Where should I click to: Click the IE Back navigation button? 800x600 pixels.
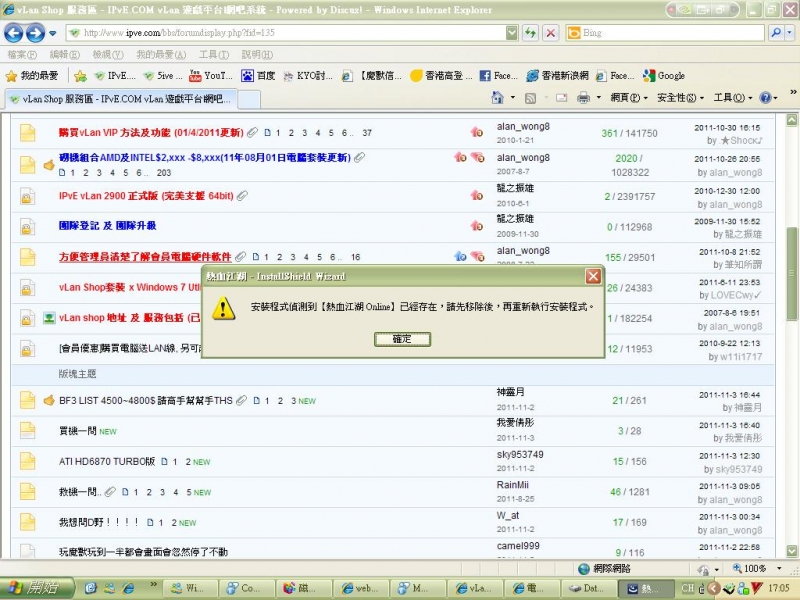point(15,32)
